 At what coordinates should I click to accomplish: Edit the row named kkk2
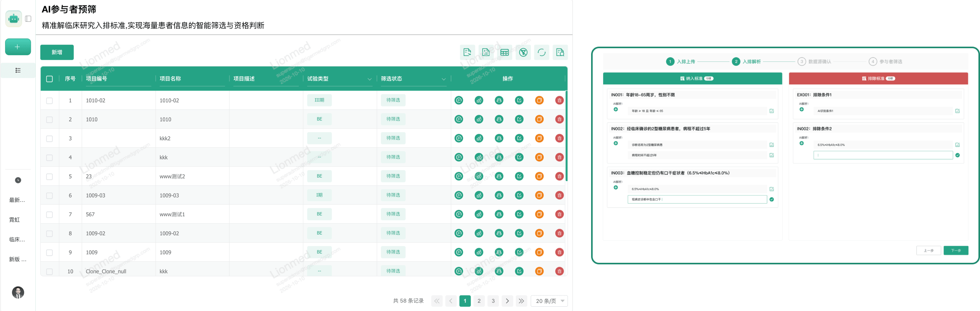pyautogui.click(x=519, y=138)
